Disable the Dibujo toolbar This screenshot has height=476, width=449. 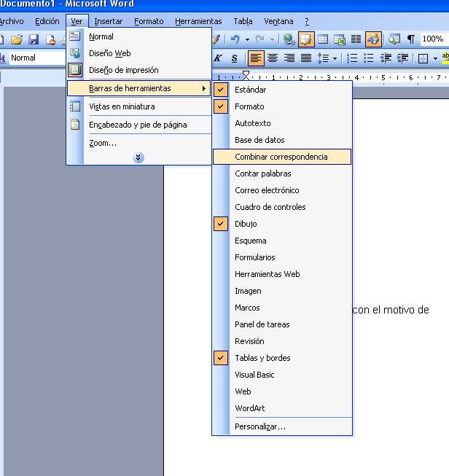click(x=245, y=224)
